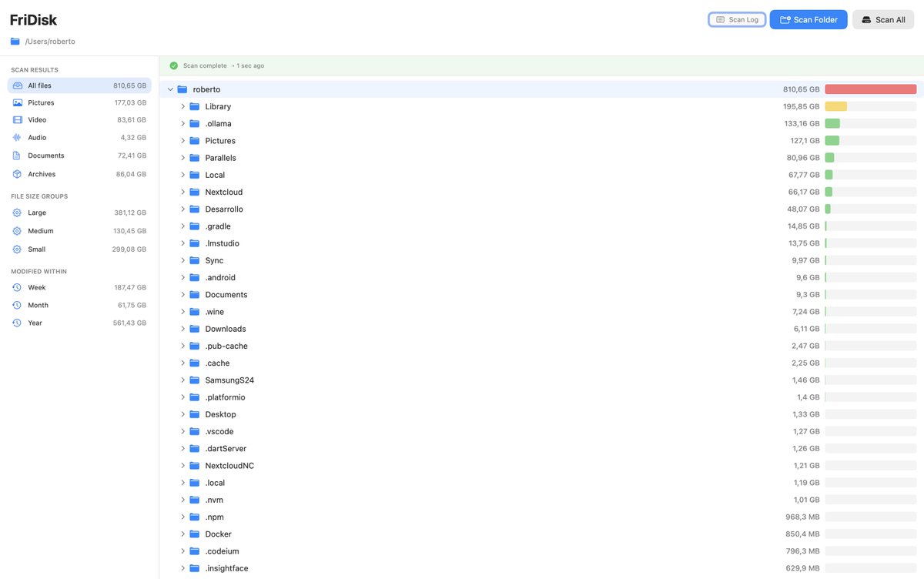The image size is (924, 579).
Task: Click the All files cloud icon
Action: pyautogui.click(x=17, y=85)
